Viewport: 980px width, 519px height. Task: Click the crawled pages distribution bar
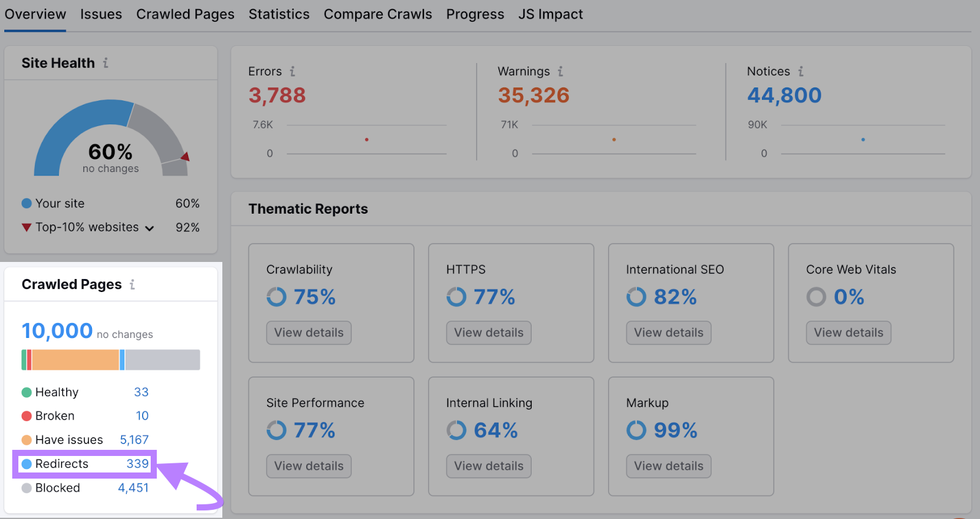coord(110,360)
